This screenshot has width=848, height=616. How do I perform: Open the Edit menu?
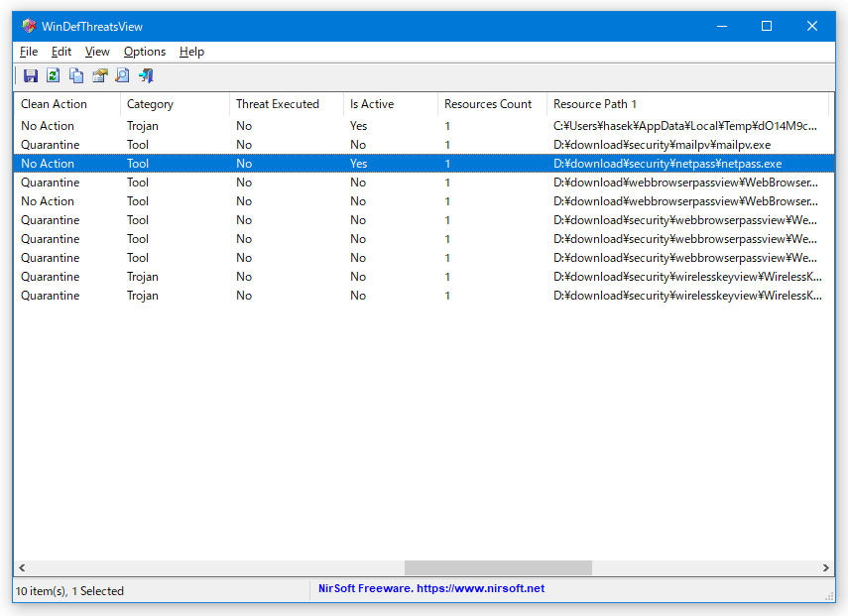61,52
